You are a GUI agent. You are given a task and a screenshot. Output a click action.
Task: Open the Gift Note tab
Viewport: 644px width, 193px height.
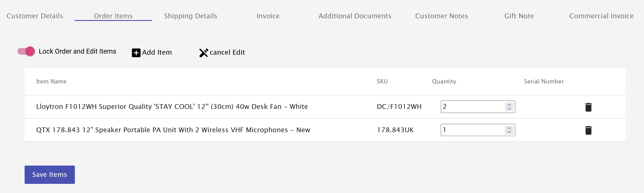[519, 16]
